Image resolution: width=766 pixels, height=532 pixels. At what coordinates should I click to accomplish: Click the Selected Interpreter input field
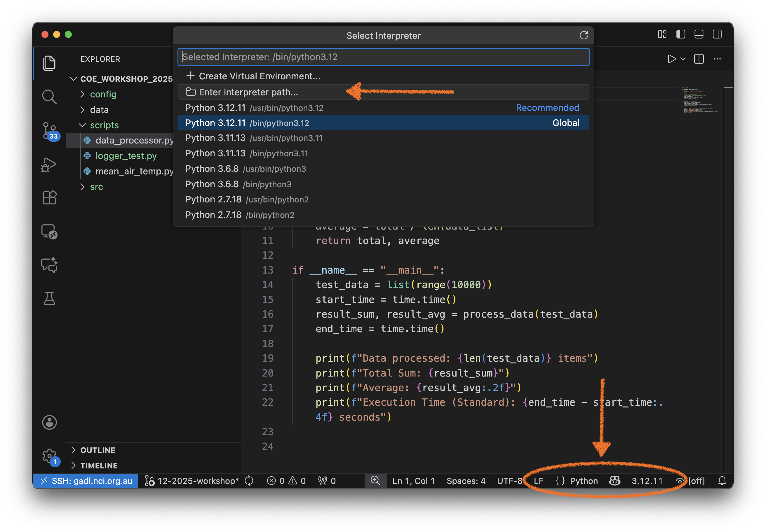click(383, 57)
